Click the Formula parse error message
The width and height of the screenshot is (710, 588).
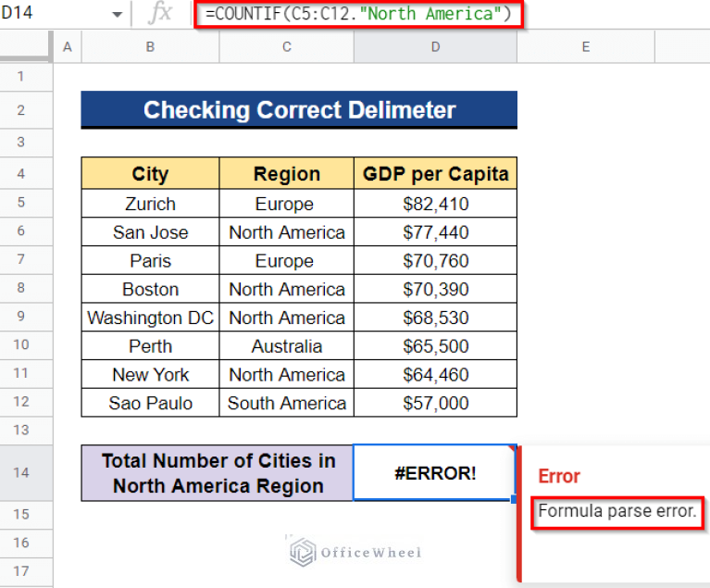[x=617, y=511]
